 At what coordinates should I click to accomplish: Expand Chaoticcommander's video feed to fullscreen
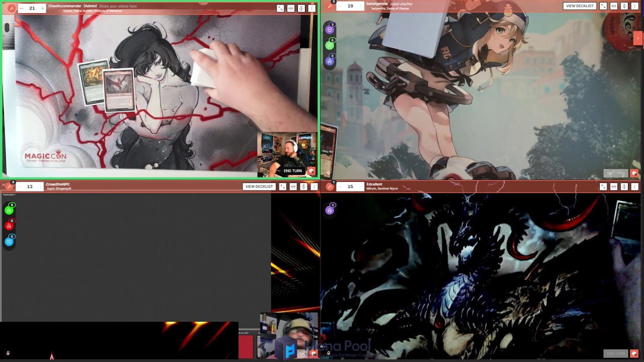click(280, 8)
